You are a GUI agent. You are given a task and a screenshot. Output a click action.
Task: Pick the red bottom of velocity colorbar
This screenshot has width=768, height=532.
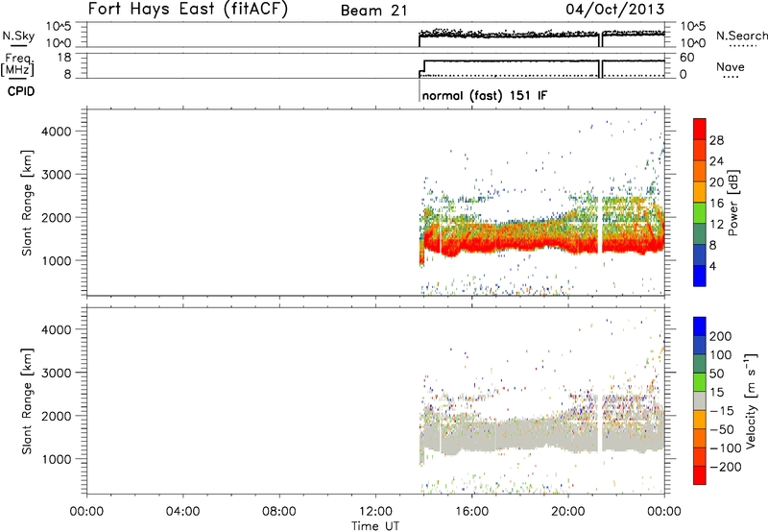click(x=700, y=475)
